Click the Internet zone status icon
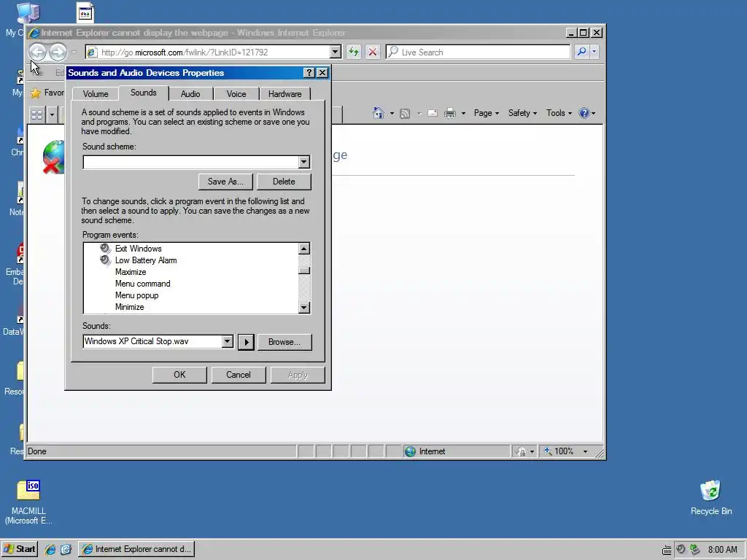 tap(410, 451)
